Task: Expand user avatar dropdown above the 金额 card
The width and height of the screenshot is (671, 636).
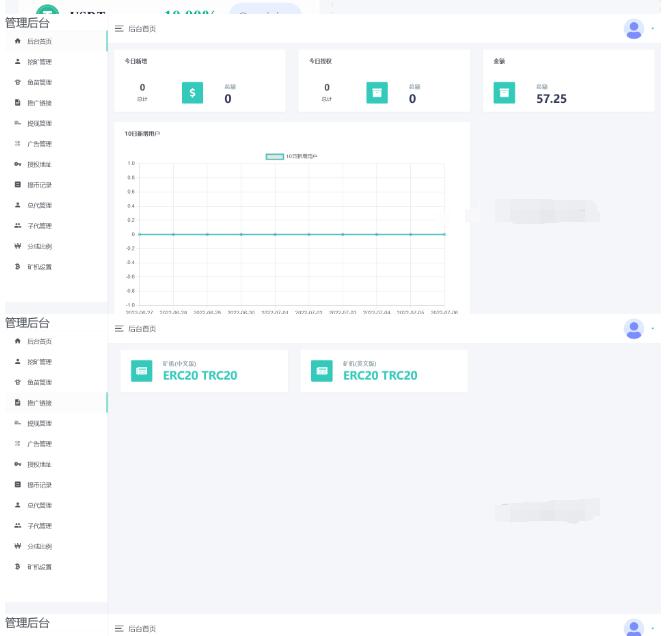Action: 634,29
